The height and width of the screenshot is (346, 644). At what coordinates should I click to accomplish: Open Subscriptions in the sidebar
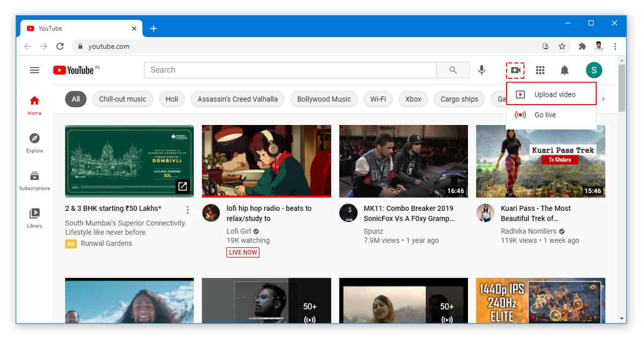[x=34, y=180]
